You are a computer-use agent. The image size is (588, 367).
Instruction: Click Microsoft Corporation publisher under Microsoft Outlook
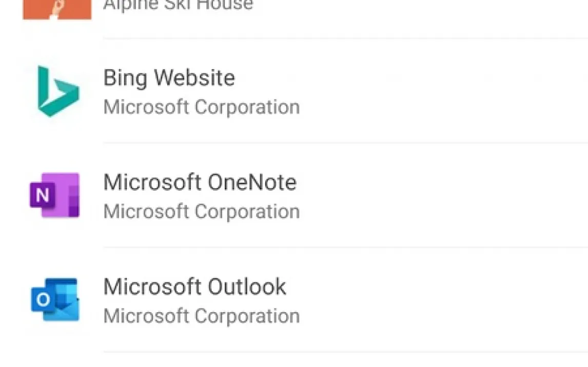201,316
